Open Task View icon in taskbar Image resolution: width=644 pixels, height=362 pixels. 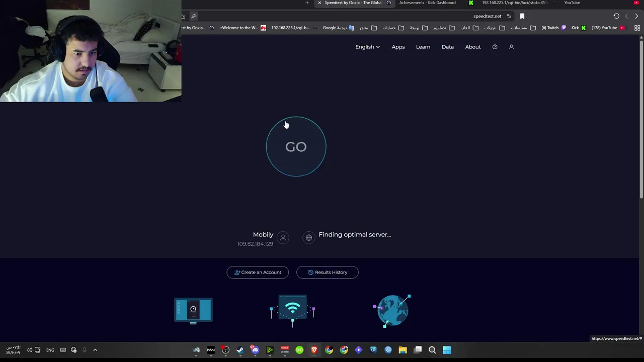pos(418,350)
